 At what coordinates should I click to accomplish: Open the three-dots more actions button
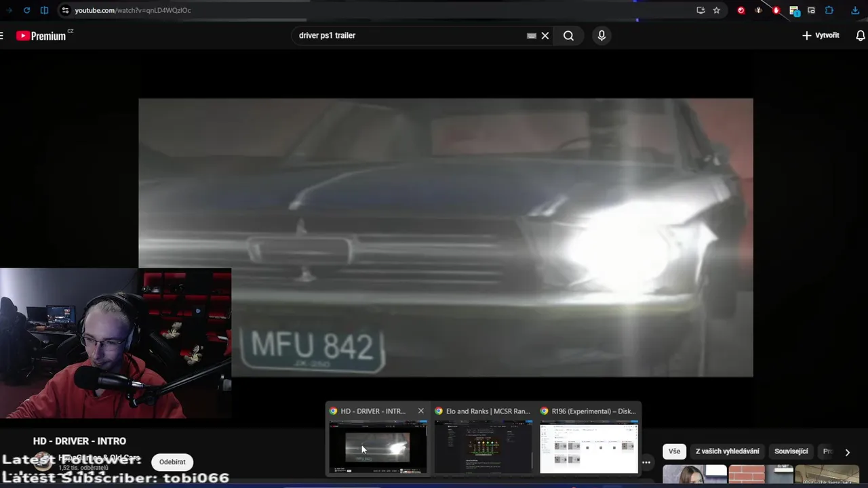646,462
